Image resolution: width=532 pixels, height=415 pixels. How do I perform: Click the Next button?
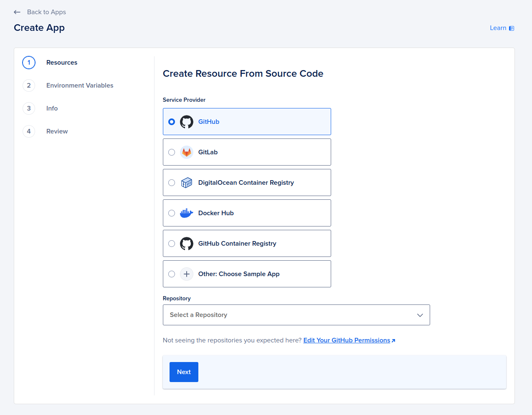(x=184, y=372)
